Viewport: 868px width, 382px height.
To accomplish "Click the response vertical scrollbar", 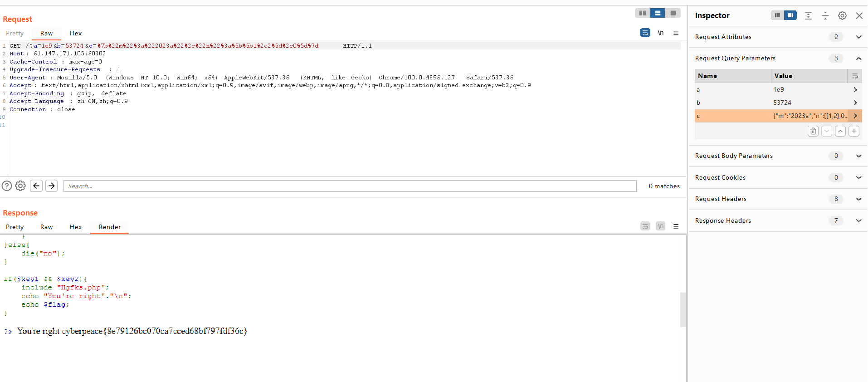I will point(683,309).
